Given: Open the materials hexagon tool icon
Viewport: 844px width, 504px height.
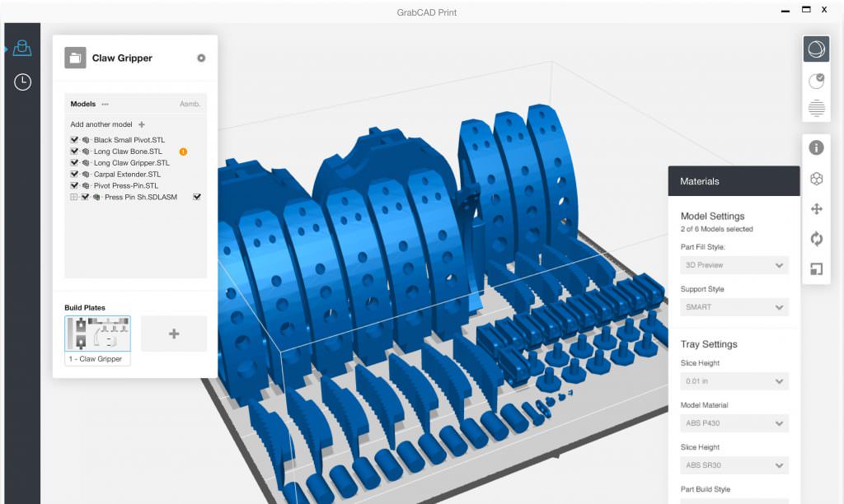Looking at the screenshot, I should [816, 179].
